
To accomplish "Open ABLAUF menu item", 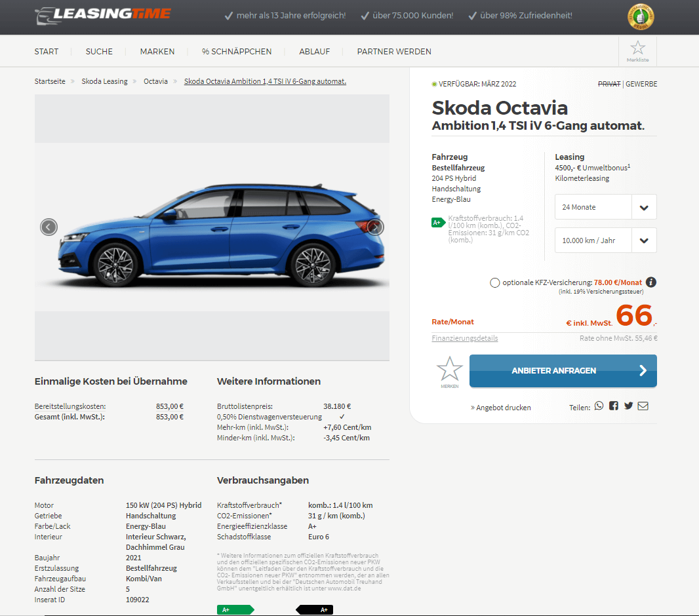I will point(314,52).
